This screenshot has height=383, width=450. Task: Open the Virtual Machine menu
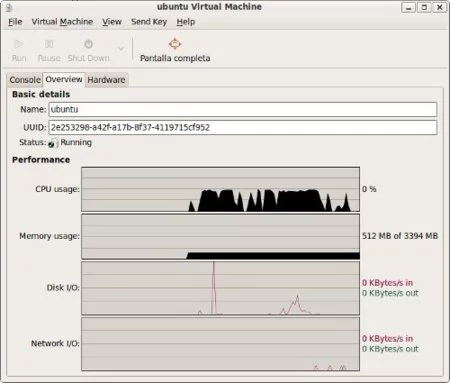pos(62,22)
